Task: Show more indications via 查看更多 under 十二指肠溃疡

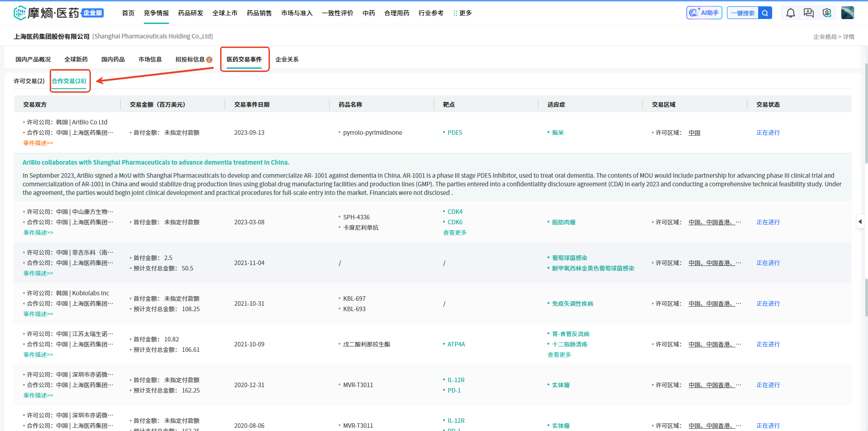Action: click(x=559, y=355)
